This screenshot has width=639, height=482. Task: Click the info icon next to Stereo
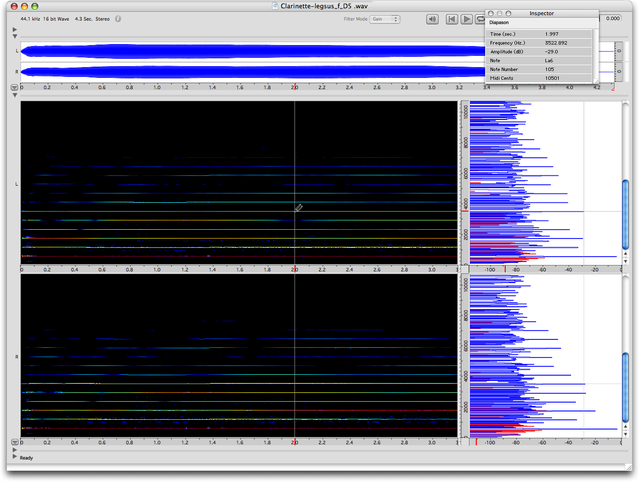pos(118,18)
